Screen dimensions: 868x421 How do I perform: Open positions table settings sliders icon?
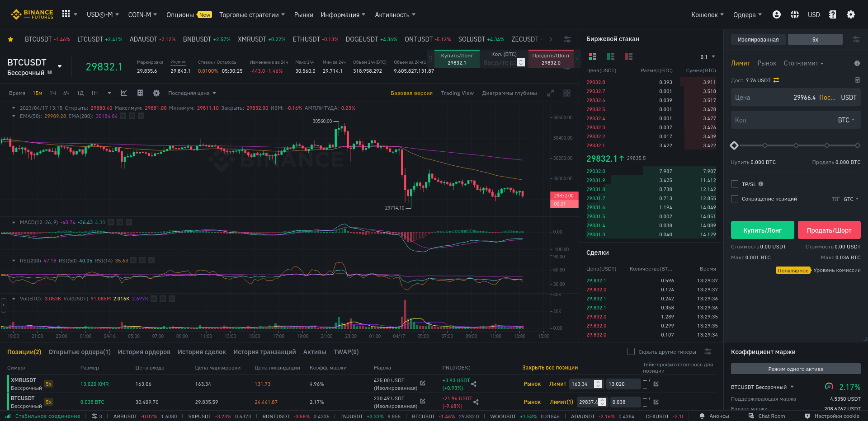pyautogui.click(x=708, y=351)
